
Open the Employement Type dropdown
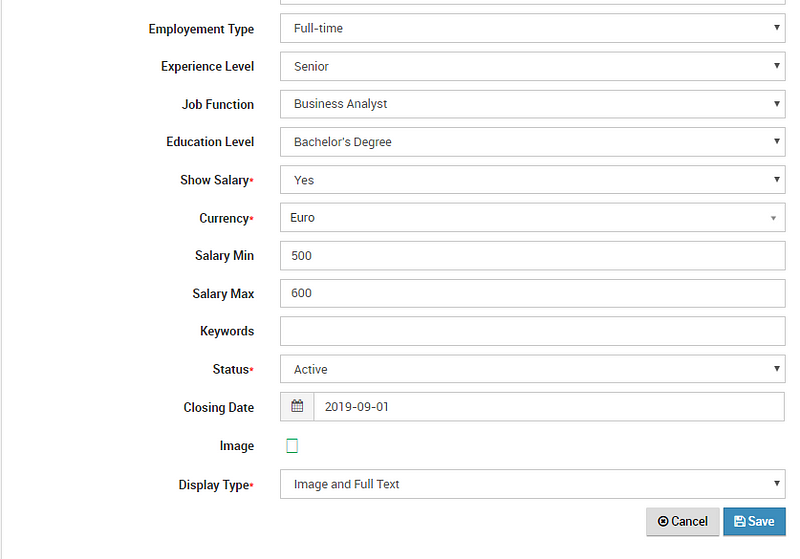(x=533, y=28)
